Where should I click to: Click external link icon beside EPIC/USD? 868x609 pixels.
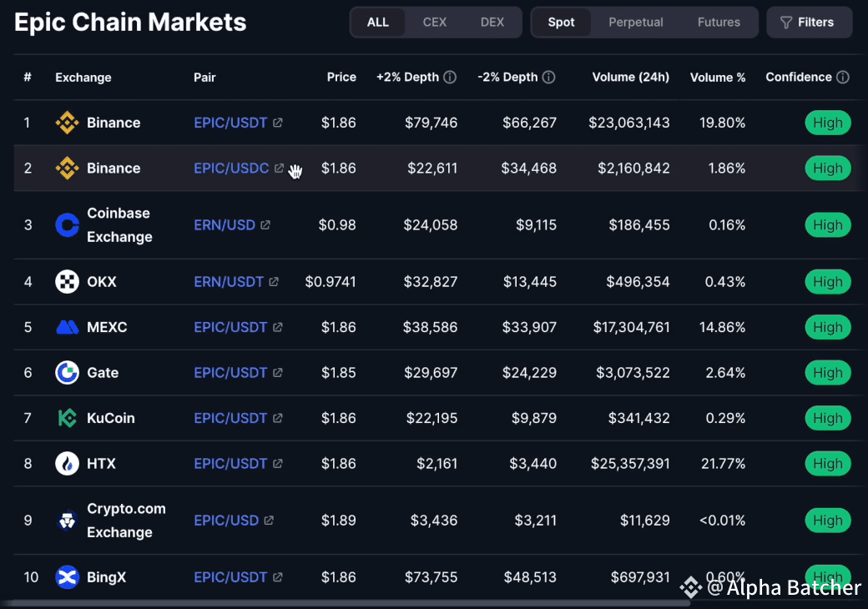(x=269, y=521)
